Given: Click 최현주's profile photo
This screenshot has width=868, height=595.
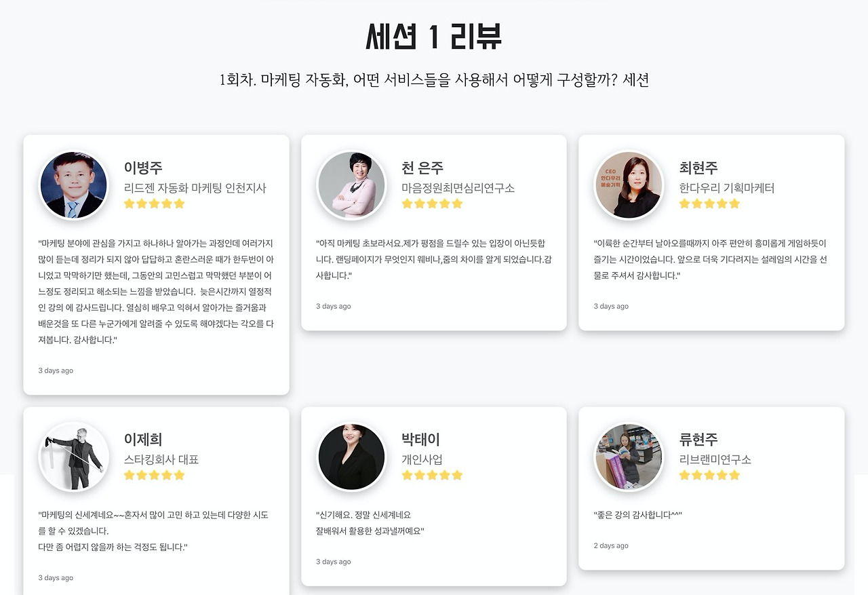Looking at the screenshot, I should tap(629, 185).
